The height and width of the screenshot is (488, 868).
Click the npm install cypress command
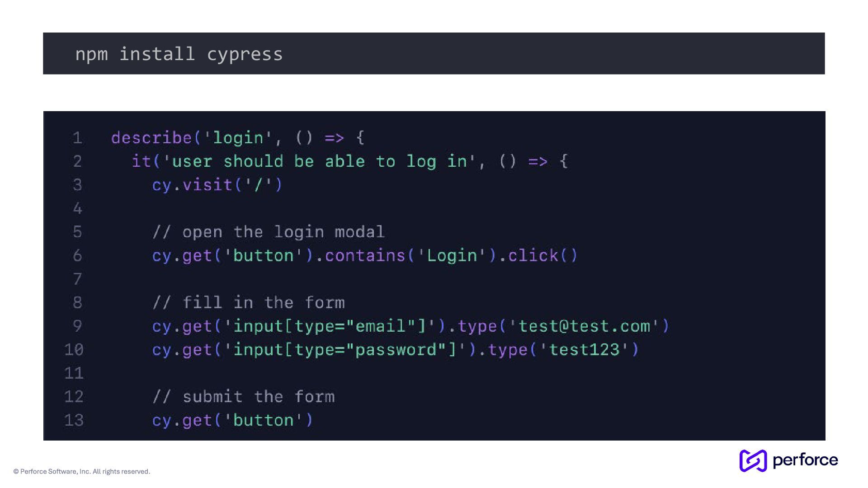(x=179, y=54)
